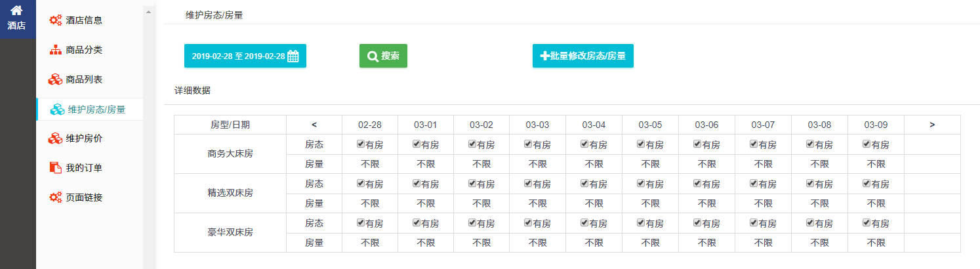The width and height of the screenshot is (980, 269).
Task: Click the blue boxes icon beside 维护房态/房量
Action: coord(58,110)
